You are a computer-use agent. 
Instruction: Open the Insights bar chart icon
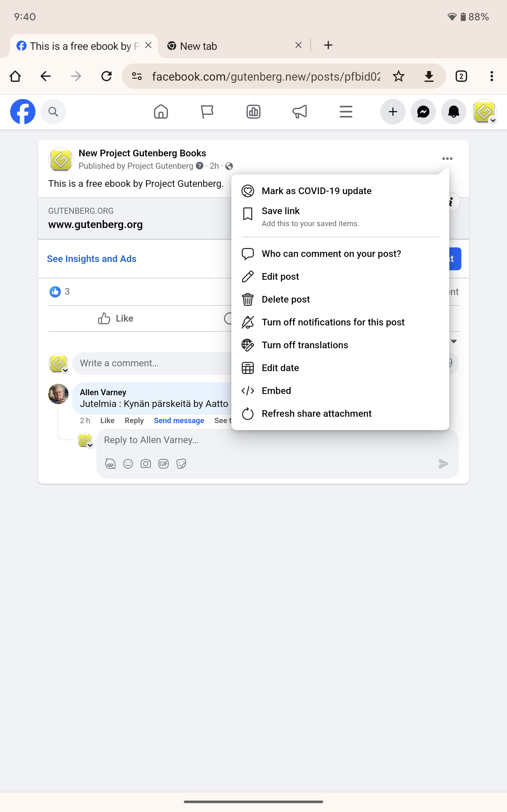tap(253, 112)
